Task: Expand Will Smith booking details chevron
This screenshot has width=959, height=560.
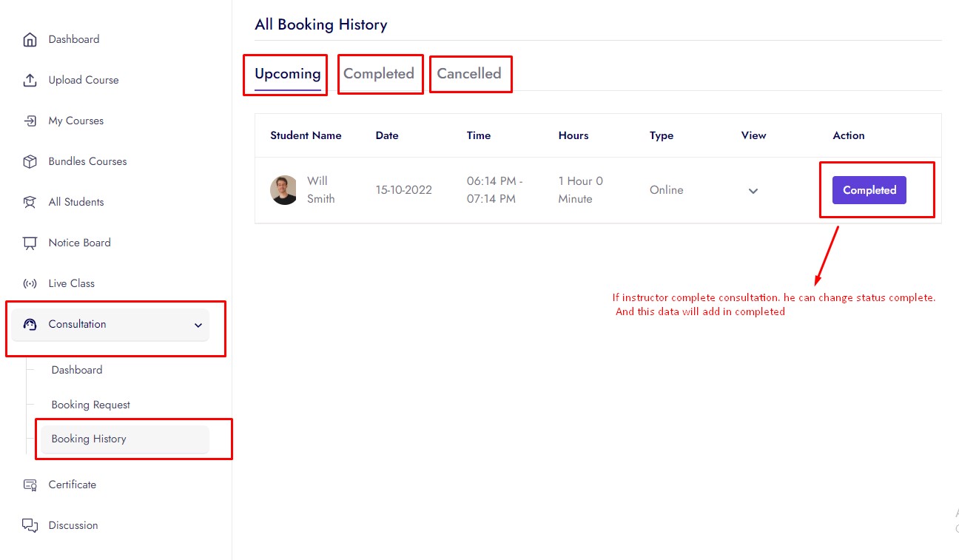Action: 753,191
